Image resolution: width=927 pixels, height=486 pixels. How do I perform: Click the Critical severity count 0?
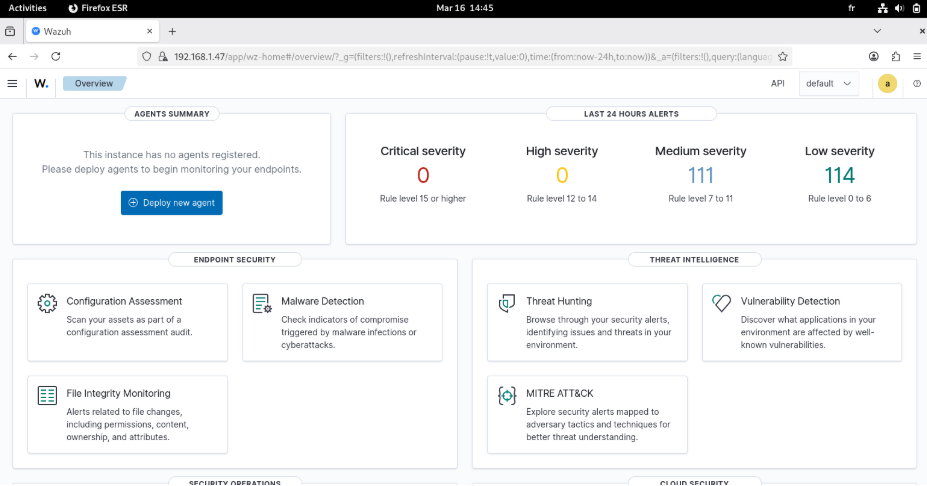point(423,176)
